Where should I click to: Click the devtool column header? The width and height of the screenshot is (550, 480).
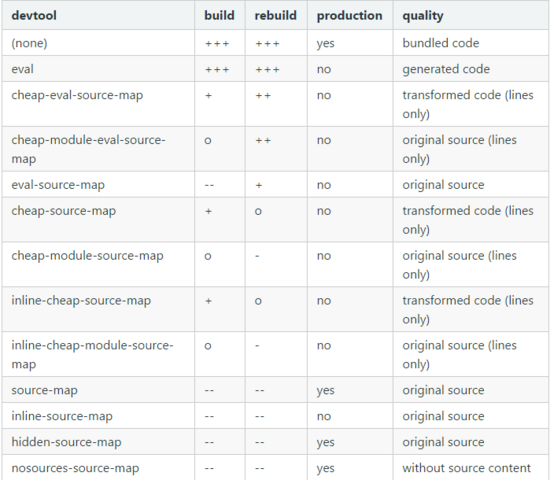point(34,16)
